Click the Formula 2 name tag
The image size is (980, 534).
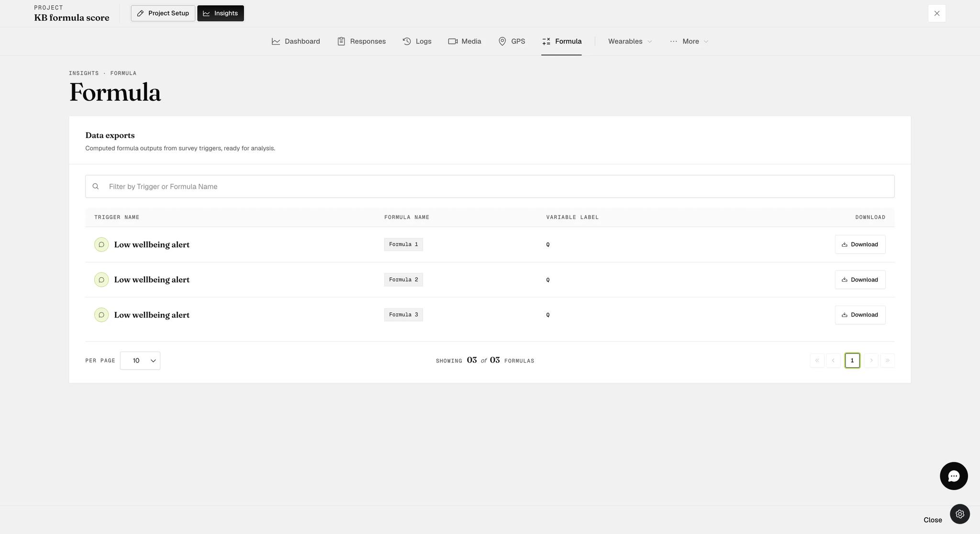point(403,280)
